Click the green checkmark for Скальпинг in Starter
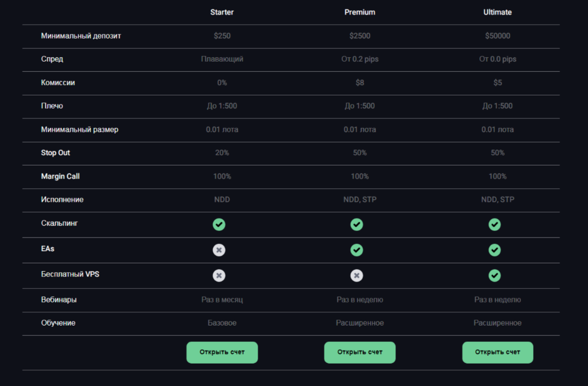 coord(219,224)
